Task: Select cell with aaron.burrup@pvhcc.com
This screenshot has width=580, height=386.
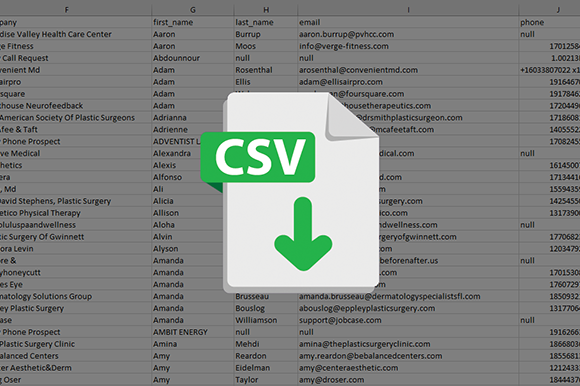Action: click(x=408, y=34)
